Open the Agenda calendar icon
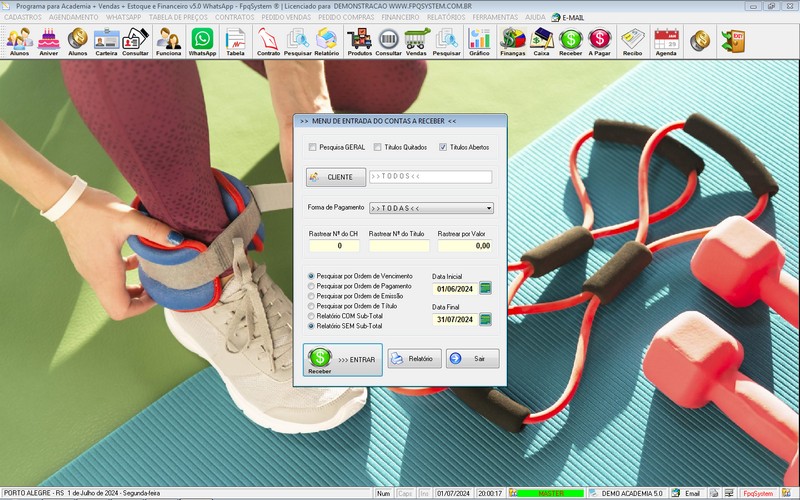The width and height of the screenshot is (800, 500). (x=666, y=41)
